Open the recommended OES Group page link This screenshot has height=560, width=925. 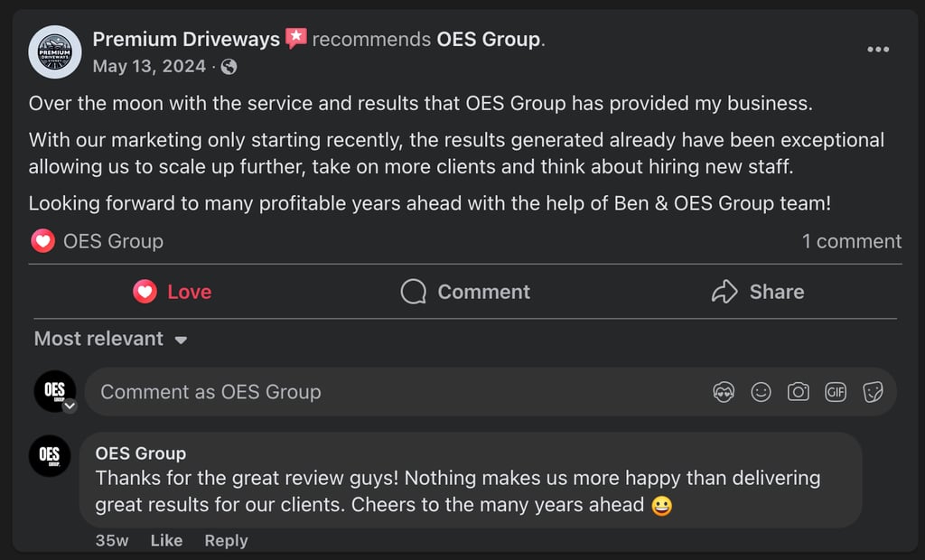(488, 40)
